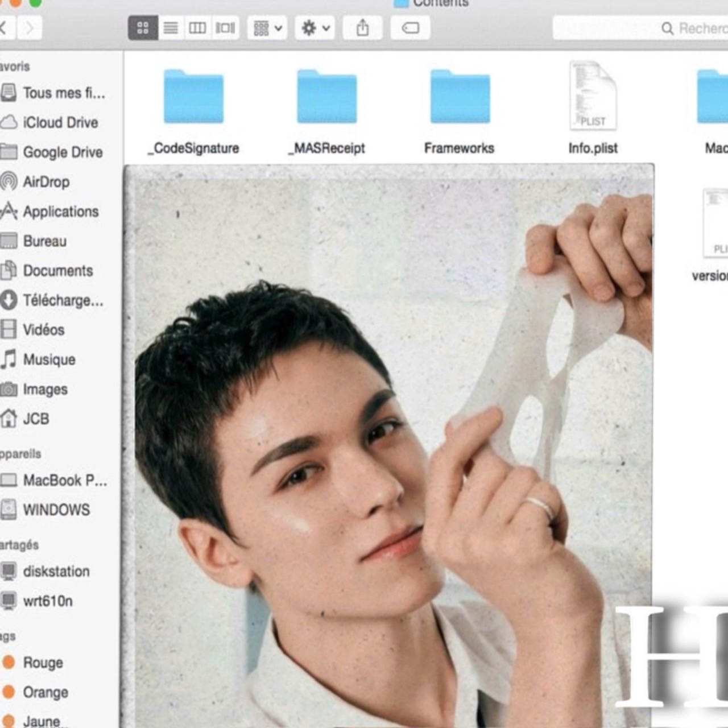Open iCloud Drive from the sidebar
Screen dimensions: 728x728
(59, 122)
